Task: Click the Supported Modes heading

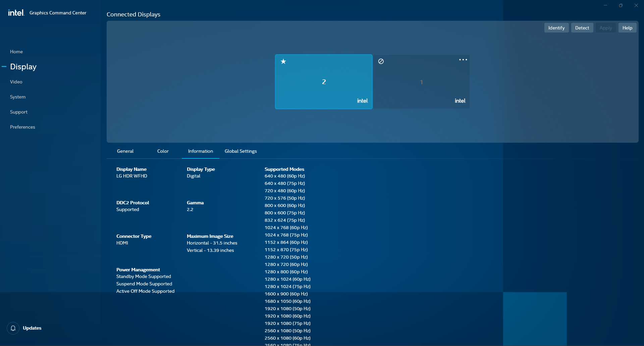Action: [284, 169]
